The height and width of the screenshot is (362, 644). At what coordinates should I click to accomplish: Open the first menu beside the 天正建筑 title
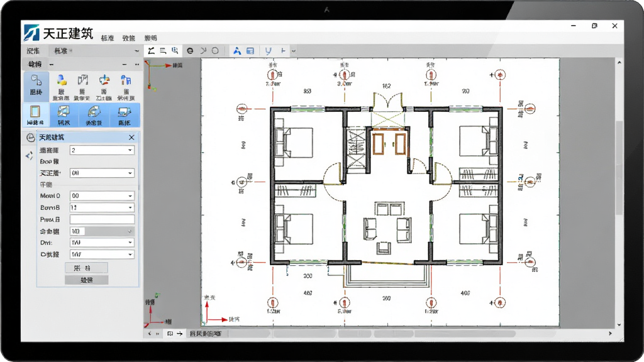[x=108, y=38]
